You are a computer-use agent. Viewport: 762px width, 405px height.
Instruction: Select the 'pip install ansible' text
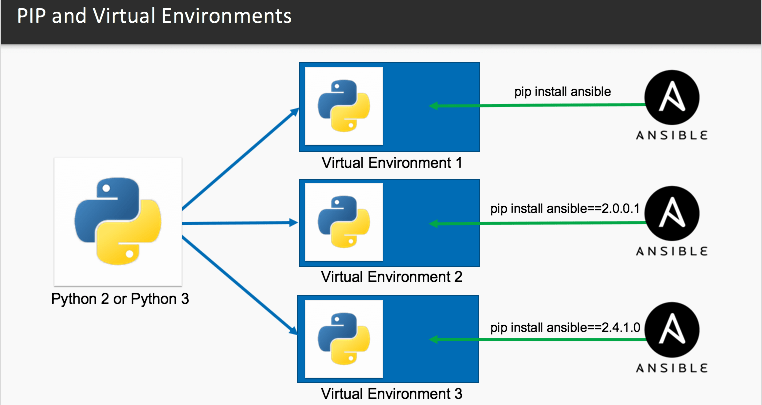563,92
